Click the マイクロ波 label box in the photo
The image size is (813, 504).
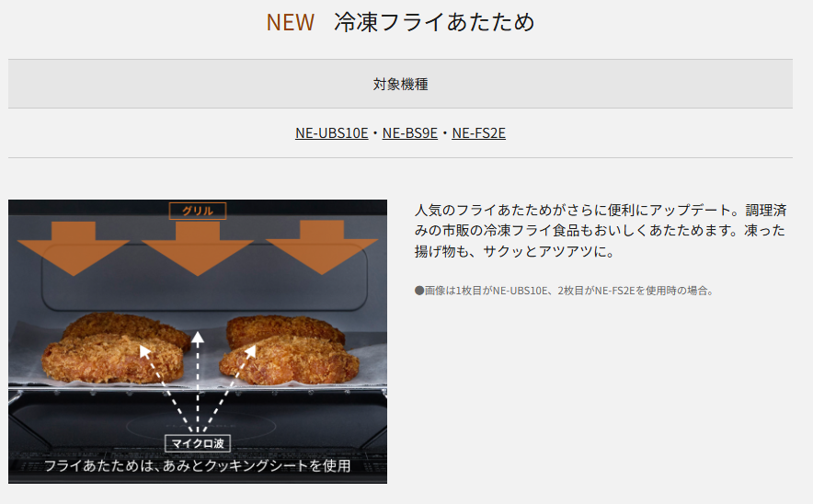click(x=198, y=443)
